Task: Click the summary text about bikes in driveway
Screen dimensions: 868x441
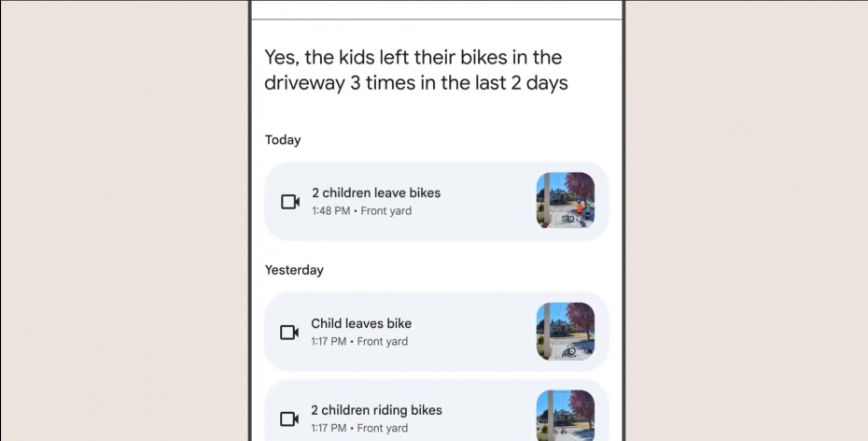Action: pyautogui.click(x=415, y=70)
